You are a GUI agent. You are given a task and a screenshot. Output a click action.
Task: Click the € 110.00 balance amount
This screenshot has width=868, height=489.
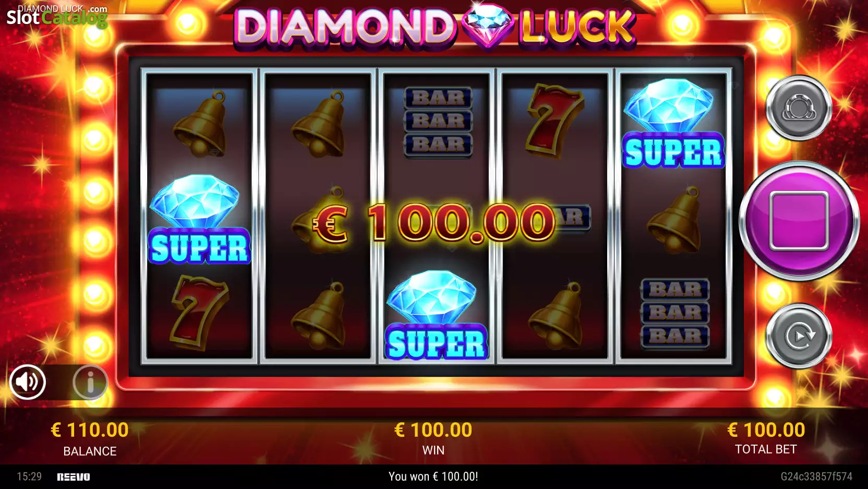click(90, 430)
